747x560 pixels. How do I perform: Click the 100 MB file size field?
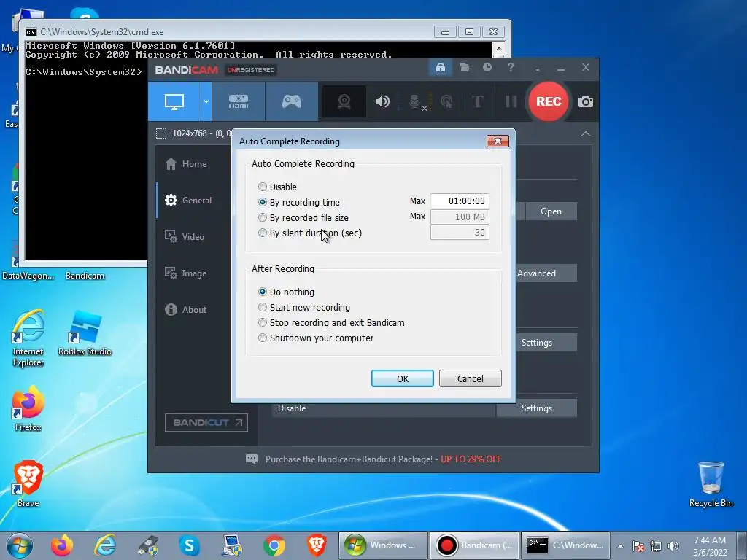(x=460, y=217)
